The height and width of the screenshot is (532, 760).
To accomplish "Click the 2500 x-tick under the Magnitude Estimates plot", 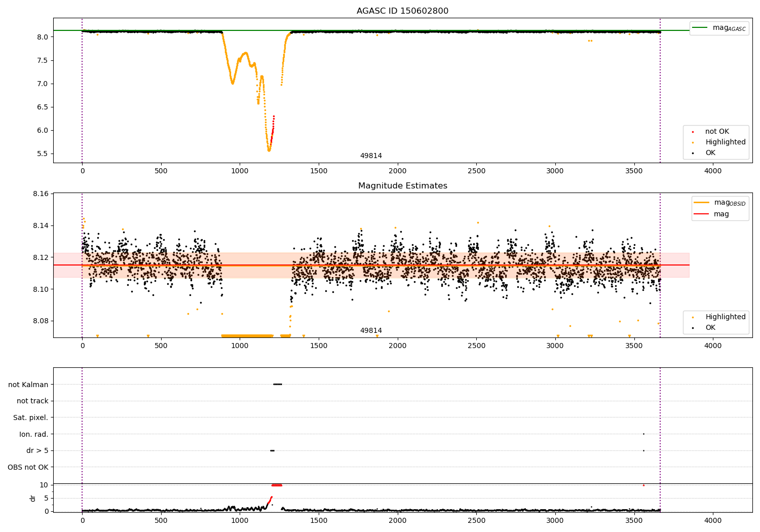I will click(x=476, y=346).
